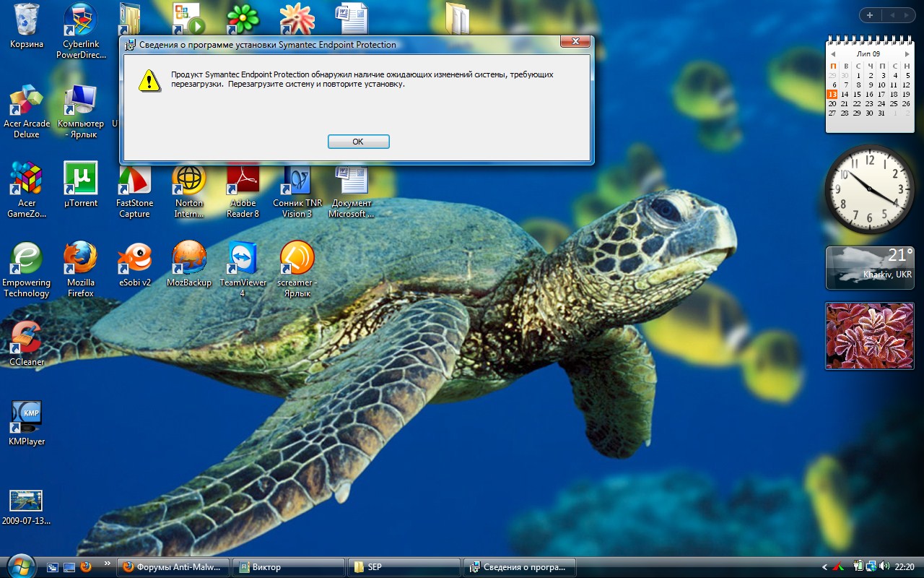Click the Symantec reboot warning message text
Screen dimensions: 924x578
pos(362,79)
